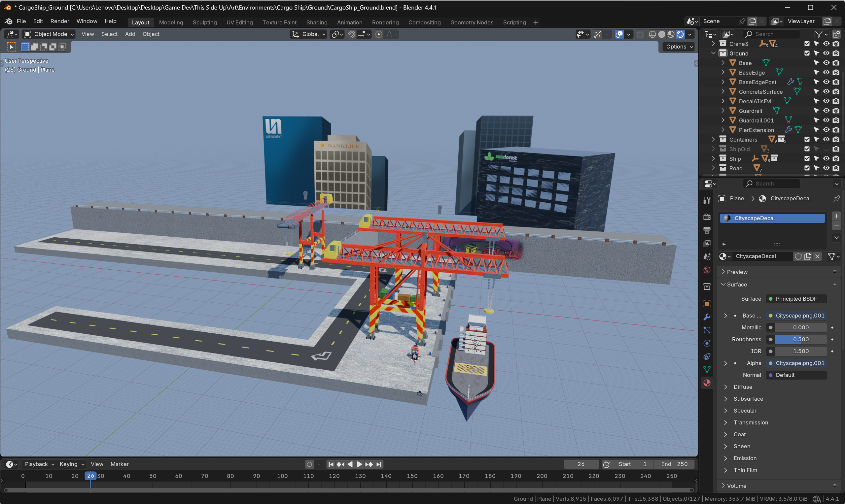This screenshot has width=845, height=504.
Task: Click the End frame field
Action: (674, 464)
